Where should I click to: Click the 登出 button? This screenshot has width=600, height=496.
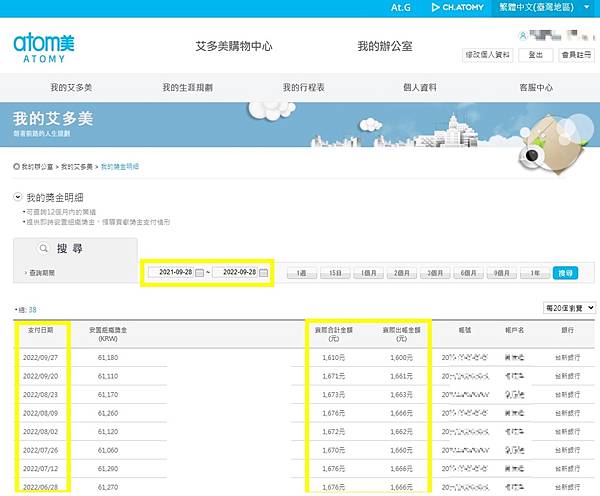[x=536, y=55]
